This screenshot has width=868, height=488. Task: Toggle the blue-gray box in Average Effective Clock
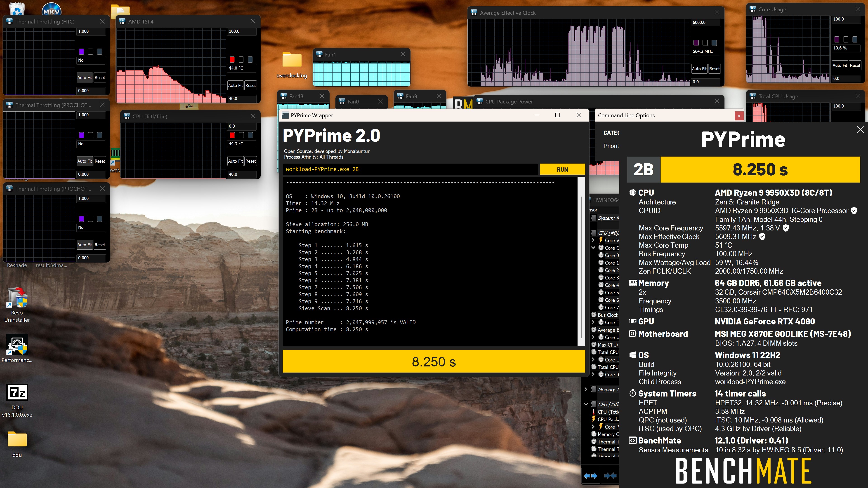[x=714, y=43]
